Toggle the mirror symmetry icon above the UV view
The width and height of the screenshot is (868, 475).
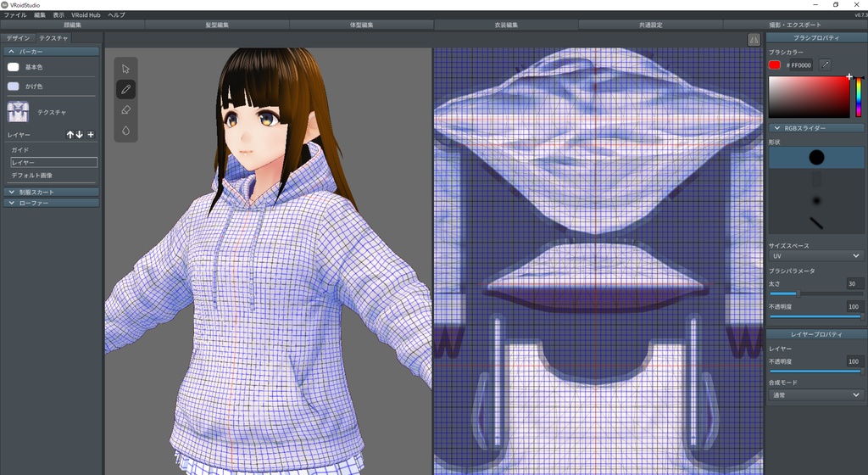(754, 39)
